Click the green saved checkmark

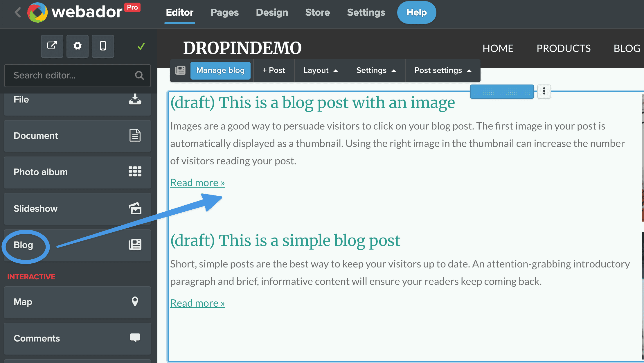pyautogui.click(x=141, y=46)
